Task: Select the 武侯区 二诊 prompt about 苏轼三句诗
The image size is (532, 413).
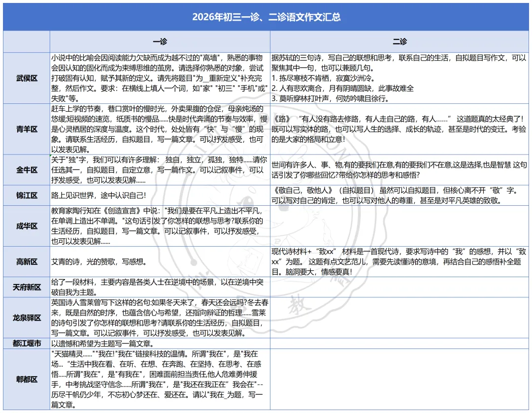Action: tap(400, 77)
